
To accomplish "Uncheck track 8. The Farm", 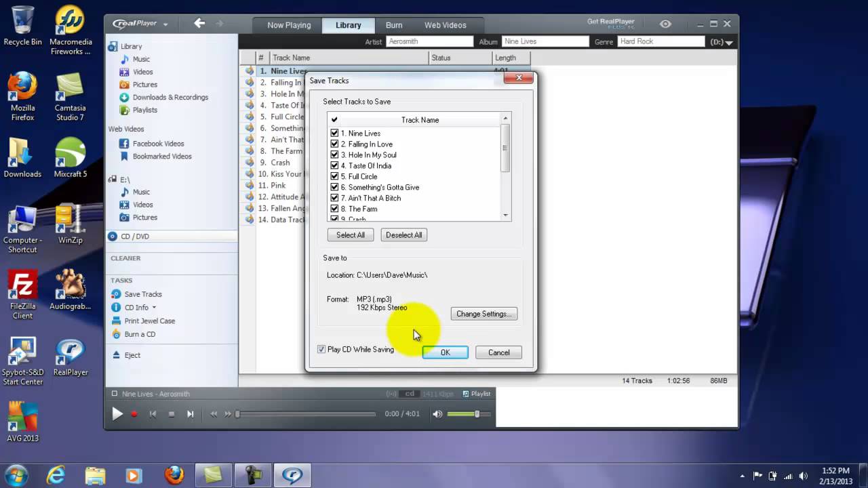I will tap(334, 209).
